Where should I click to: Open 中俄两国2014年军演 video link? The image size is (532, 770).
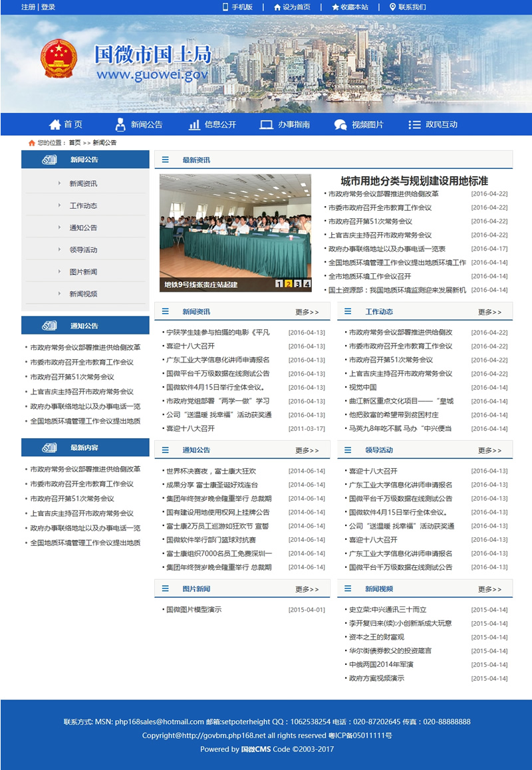(380, 665)
